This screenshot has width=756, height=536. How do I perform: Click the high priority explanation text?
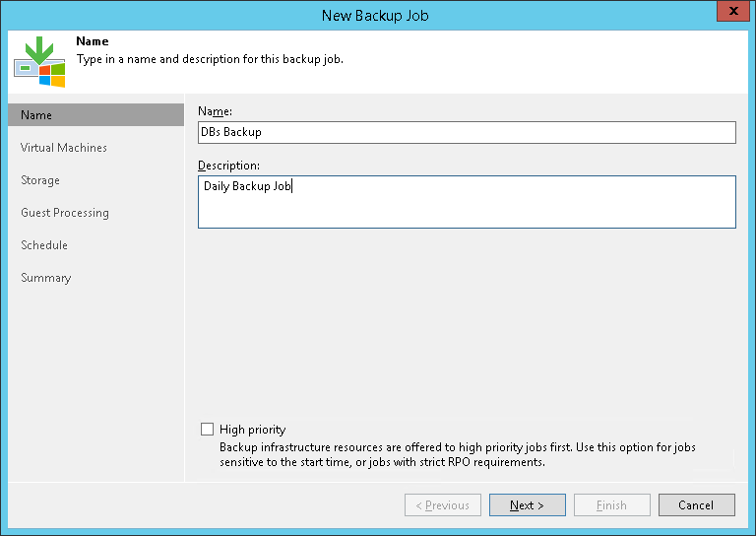458,454
